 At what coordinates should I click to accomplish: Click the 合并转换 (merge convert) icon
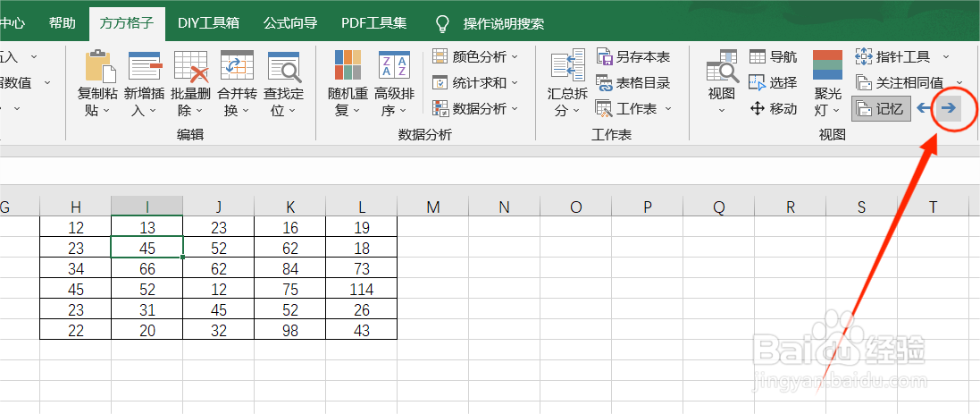[x=238, y=68]
